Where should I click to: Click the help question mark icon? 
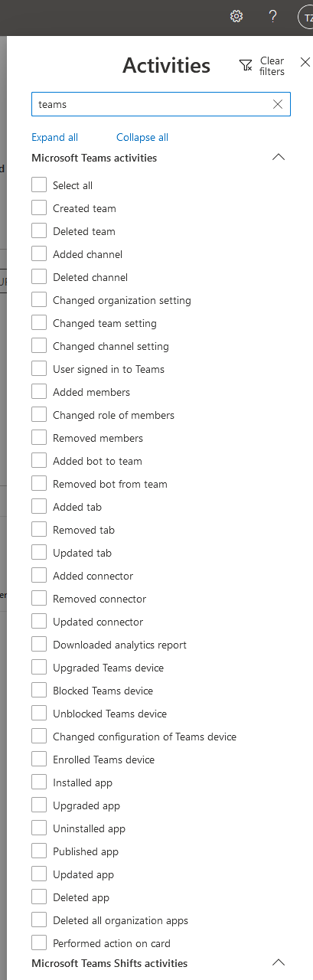point(272,16)
